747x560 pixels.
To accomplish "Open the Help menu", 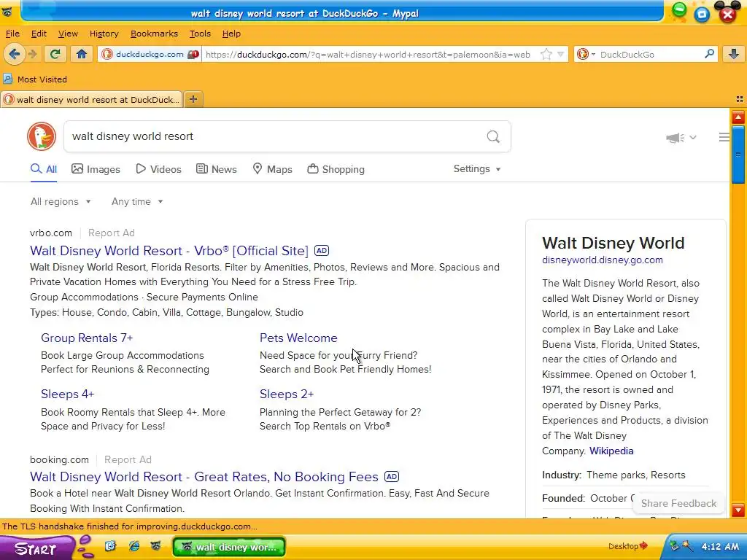I will point(231,34).
